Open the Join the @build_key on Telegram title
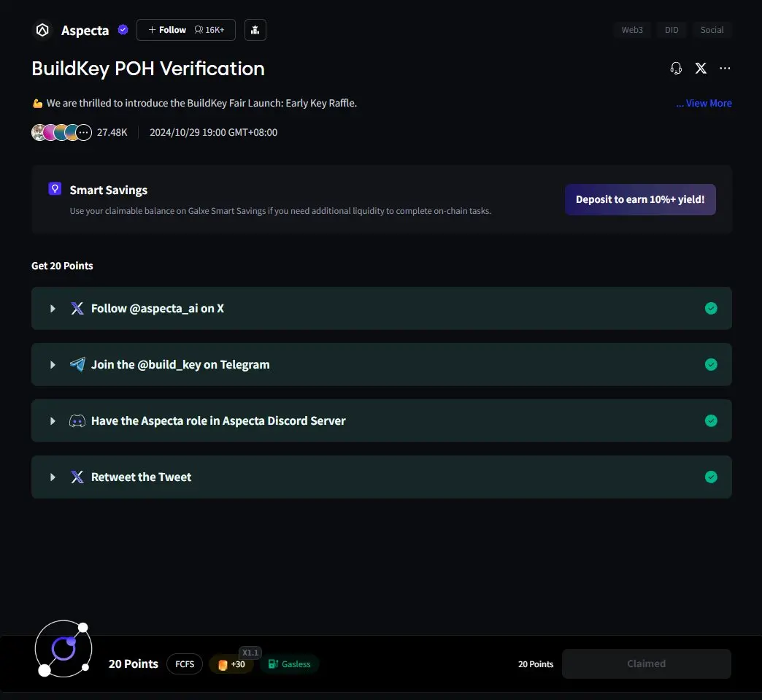Viewport: 762px width, 700px height. tap(180, 364)
